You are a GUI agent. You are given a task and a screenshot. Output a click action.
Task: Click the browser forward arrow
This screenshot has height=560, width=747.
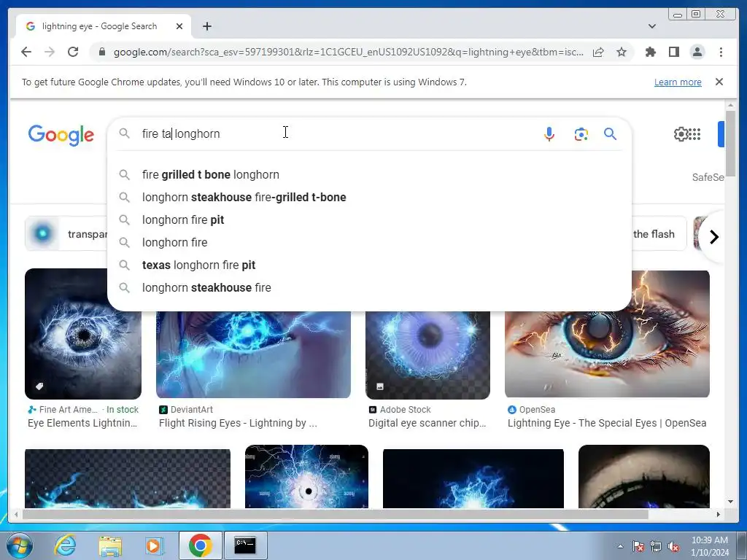[50, 52]
